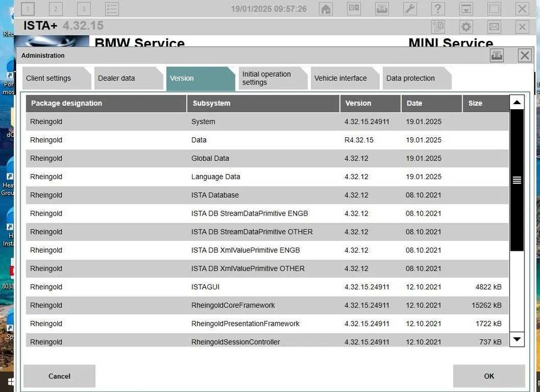Click the Version column header

[x=371, y=103]
